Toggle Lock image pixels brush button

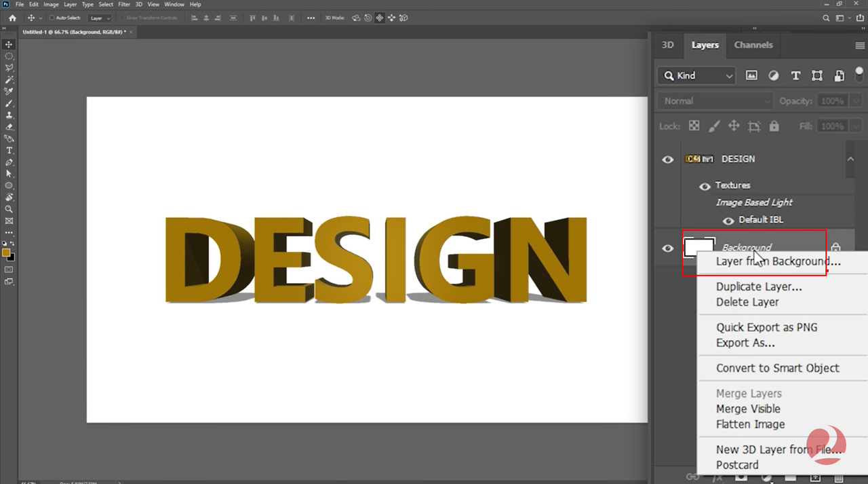(x=713, y=126)
